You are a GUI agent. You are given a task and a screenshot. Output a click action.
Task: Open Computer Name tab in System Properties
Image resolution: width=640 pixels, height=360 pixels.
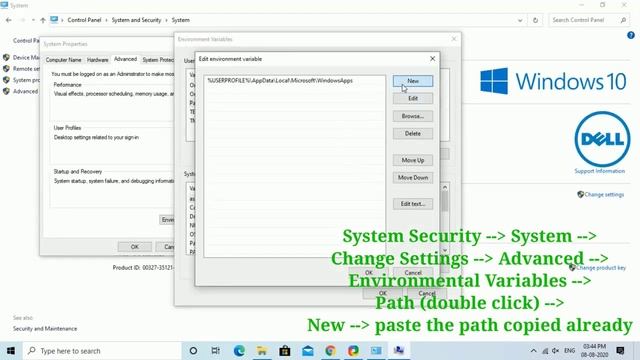tap(63, 60)
